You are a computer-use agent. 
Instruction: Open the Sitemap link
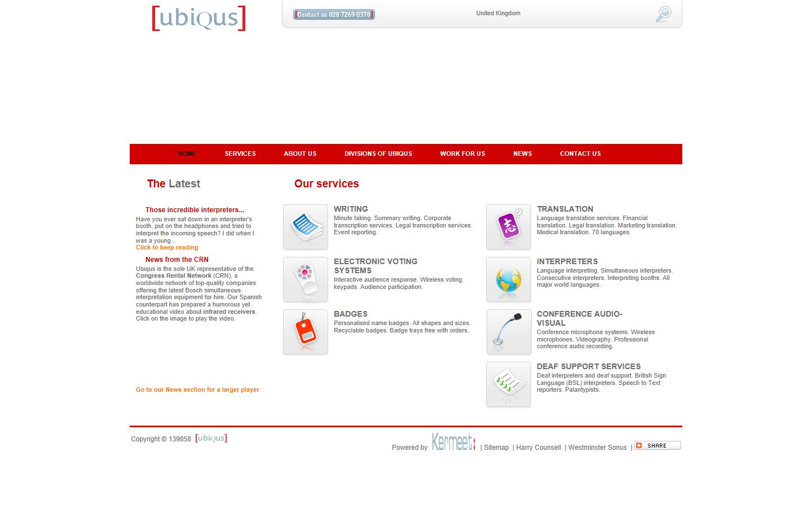(x=496, y=447)
